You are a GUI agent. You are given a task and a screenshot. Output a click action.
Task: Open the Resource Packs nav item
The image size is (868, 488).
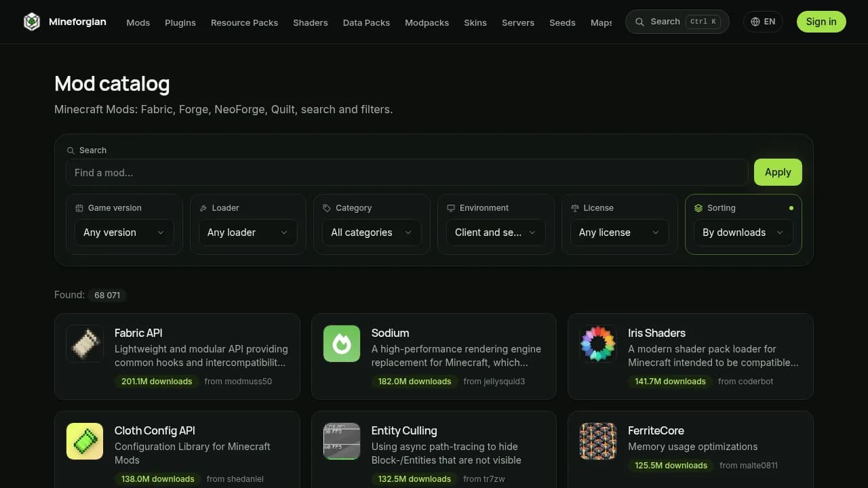coord(244,22)
